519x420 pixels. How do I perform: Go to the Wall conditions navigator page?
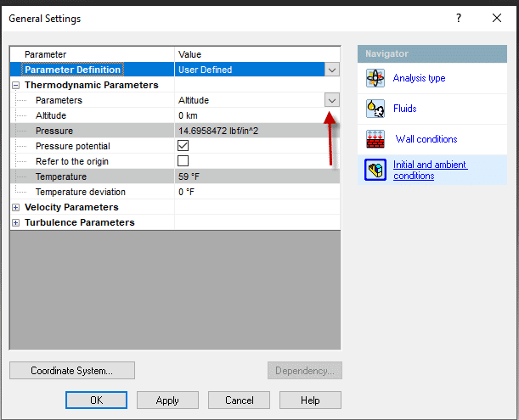point(426,139)
